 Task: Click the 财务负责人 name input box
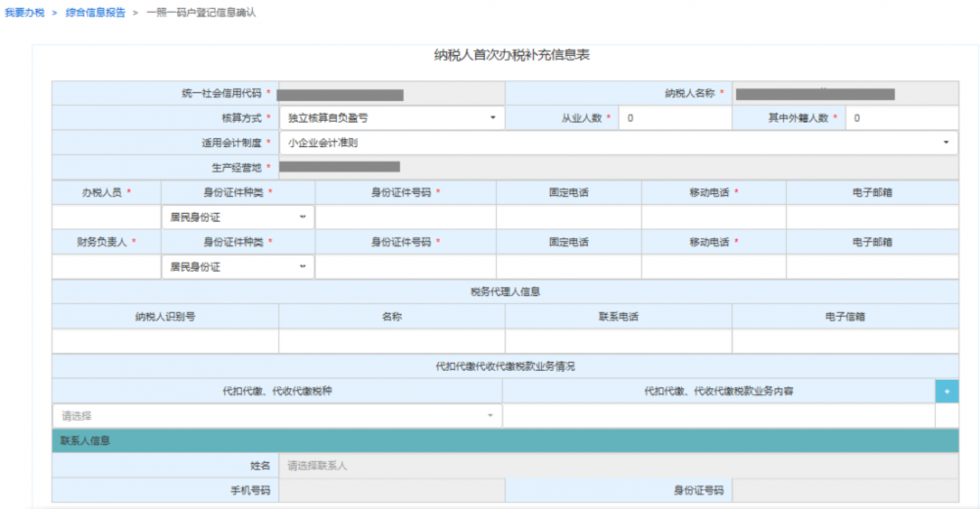106,267
